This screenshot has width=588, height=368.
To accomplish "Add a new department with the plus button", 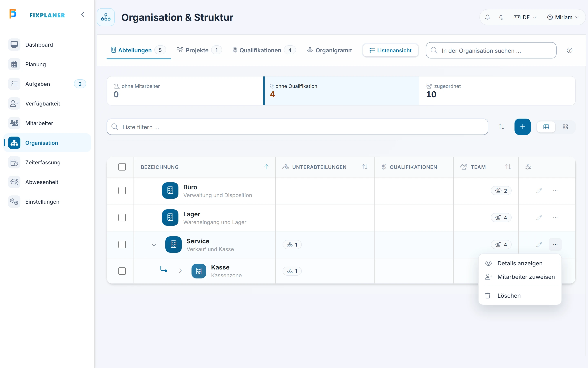I will tap(522, 127).
